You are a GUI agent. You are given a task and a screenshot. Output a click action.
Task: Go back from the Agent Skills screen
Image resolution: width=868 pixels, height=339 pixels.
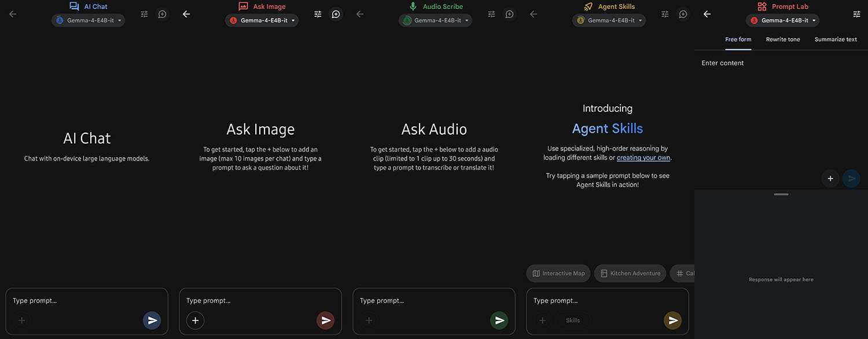[x=534, y=14]
